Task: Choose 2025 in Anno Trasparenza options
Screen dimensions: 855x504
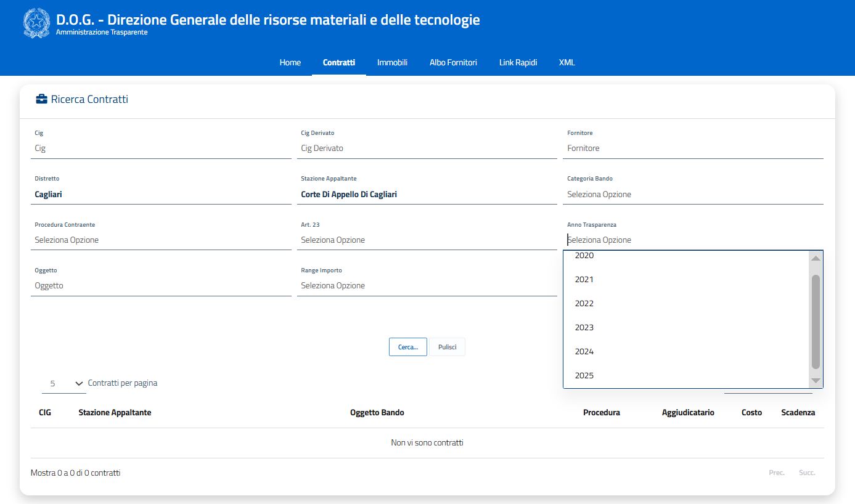Action: [584, 376]
